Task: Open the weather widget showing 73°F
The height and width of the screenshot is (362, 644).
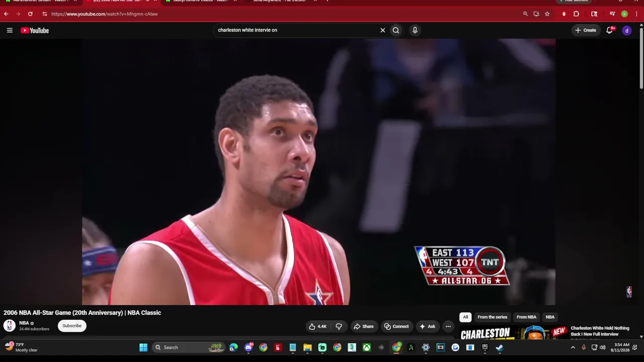Action: pyautogui.click(x=21, y=347)
